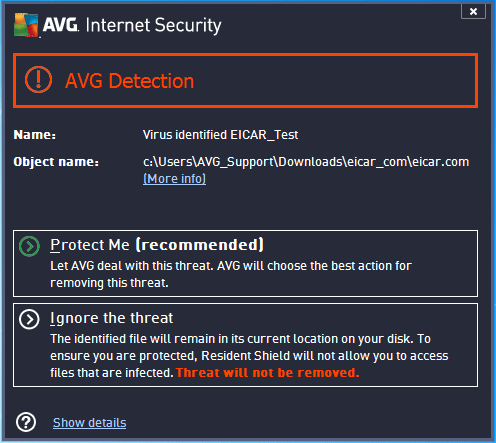Click 'Ignore the threat' heading text
This screenshot has height=443, width=496.
(x=111, y=318)
